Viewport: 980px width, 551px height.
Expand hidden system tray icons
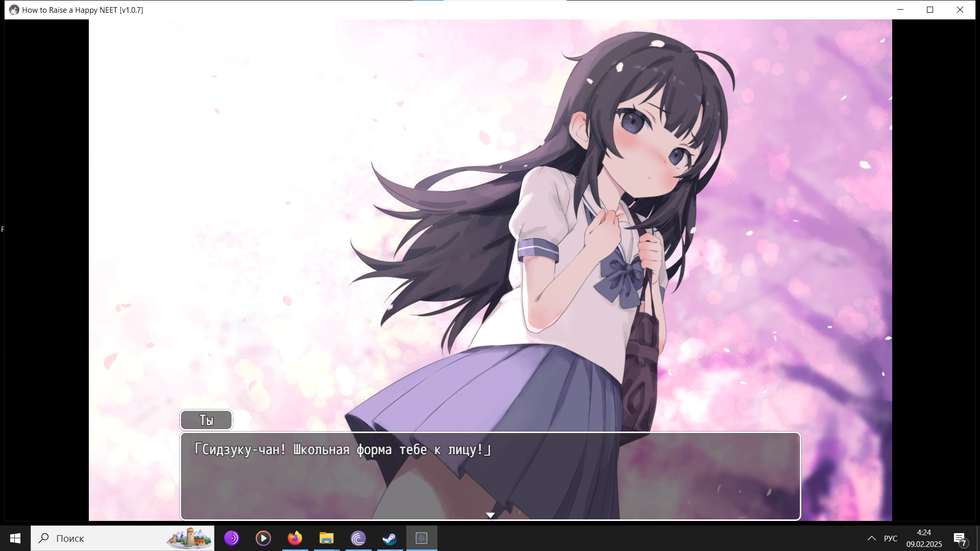(872, 538)
